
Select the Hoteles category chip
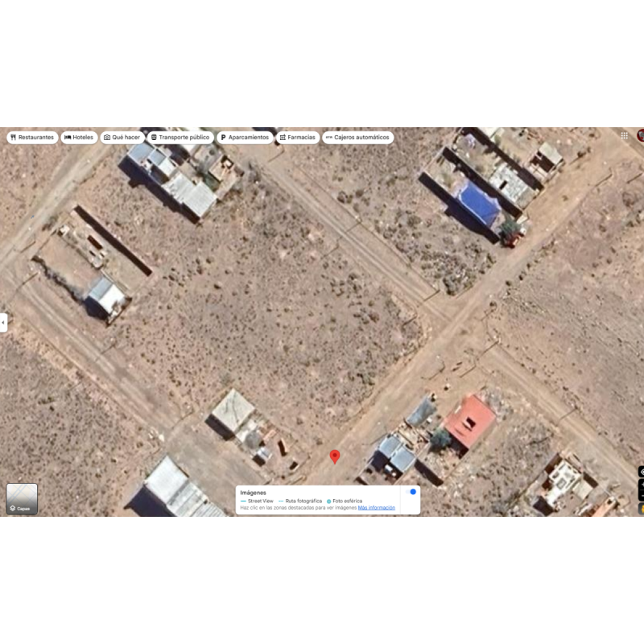point(80,138)
